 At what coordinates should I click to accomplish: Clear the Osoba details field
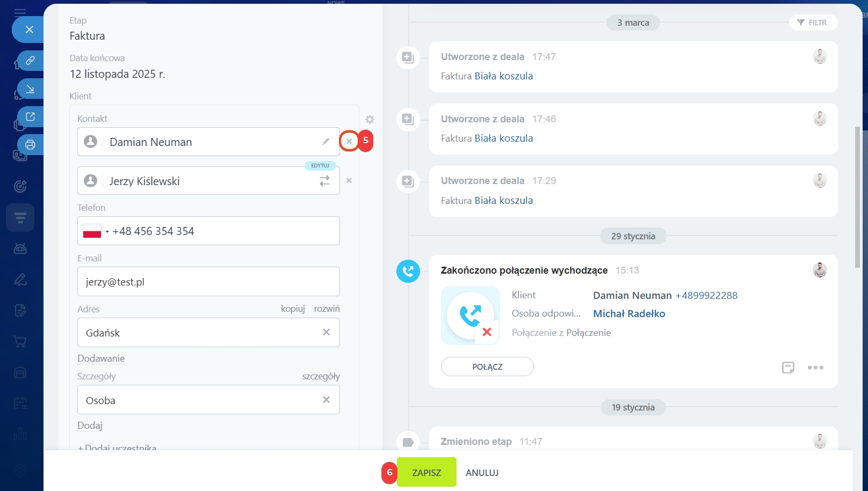[326, 400]
